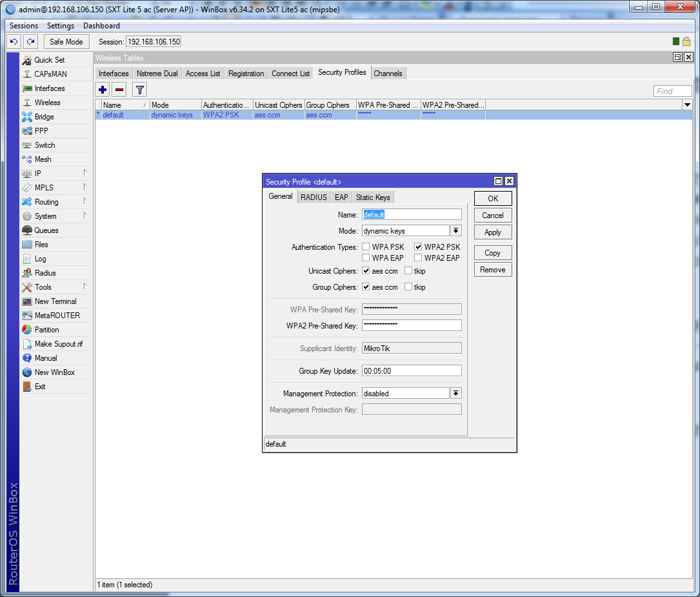Click the WPA2 Pre-Shared Key field

[412, 325]
